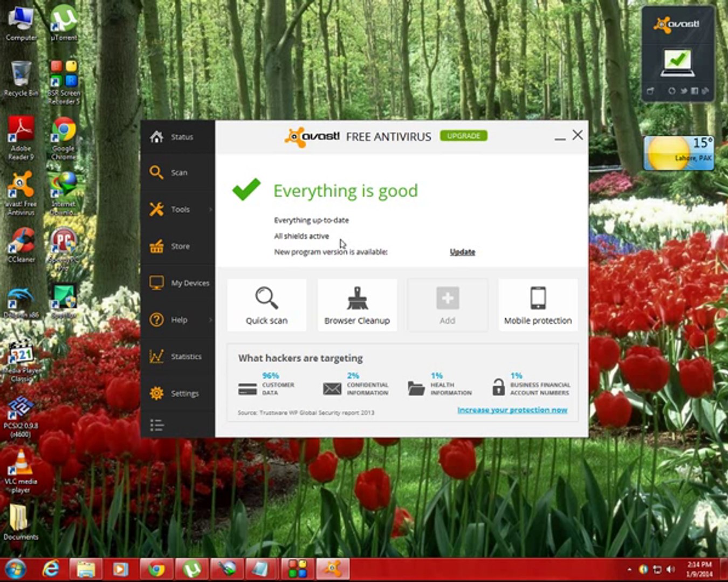Start a Quick scan
Viewport: 728px width, 582px height.
pyautogui.click(x=266, y=305)
